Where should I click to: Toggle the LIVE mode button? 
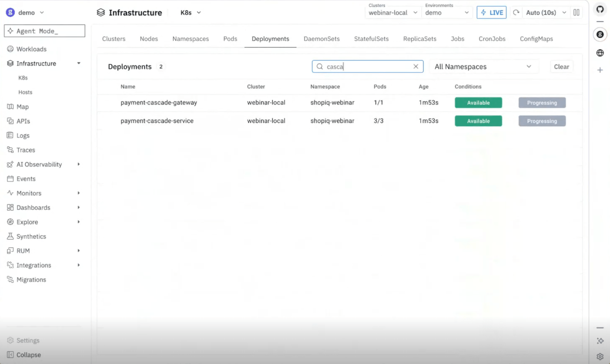[491, 13]
